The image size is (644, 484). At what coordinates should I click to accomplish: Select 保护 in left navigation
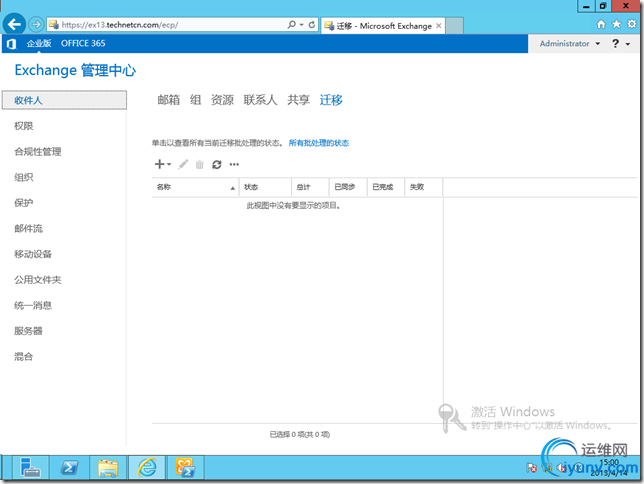click(23, 203)
